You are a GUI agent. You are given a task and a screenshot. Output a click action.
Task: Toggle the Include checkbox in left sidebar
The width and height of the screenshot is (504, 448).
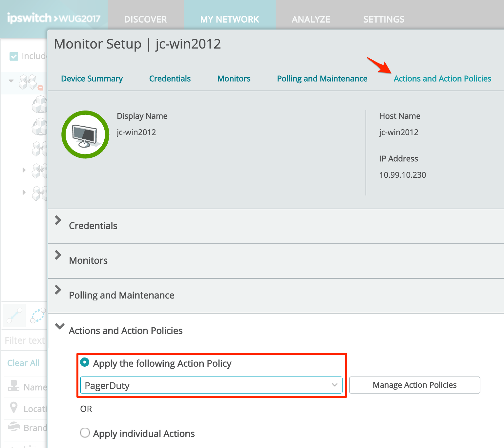(14, 56)
